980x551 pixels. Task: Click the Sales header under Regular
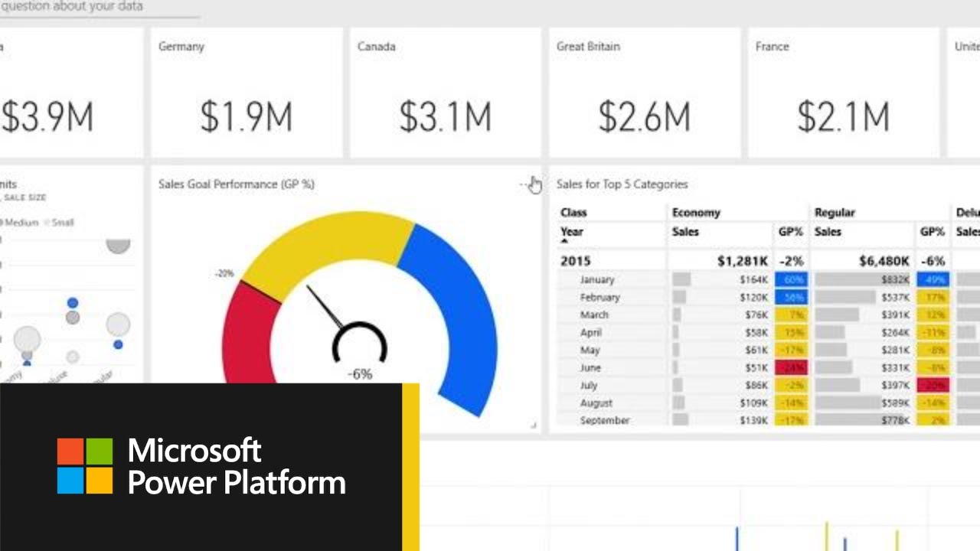(x=828, y=231)
